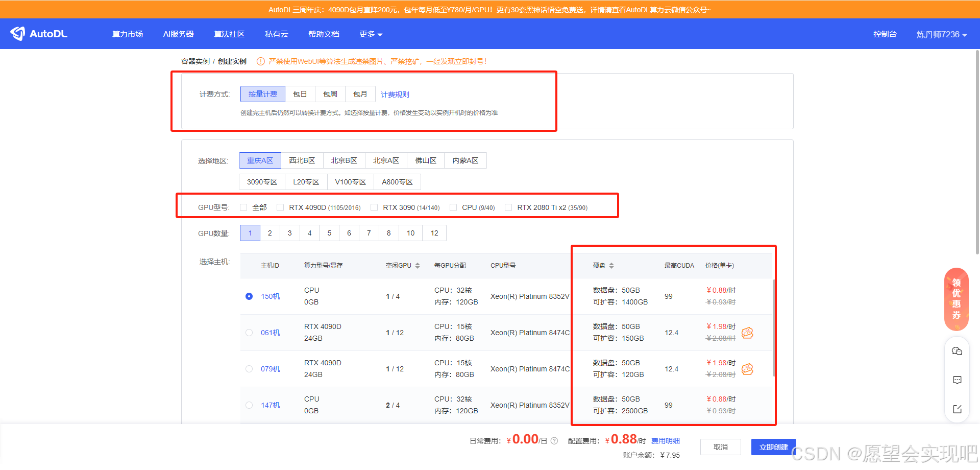Open the 147机 host ID link

(x=271, y=405)
